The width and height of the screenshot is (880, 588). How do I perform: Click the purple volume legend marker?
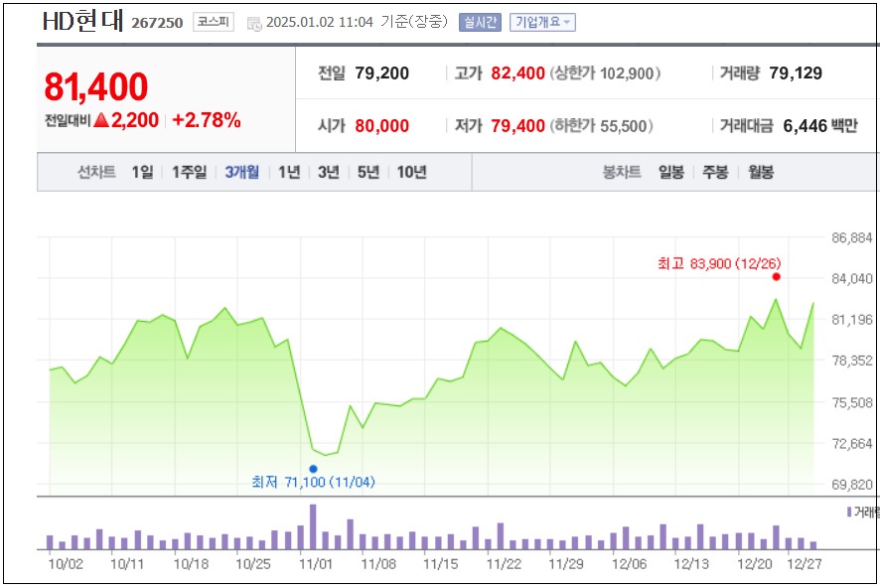849,512
